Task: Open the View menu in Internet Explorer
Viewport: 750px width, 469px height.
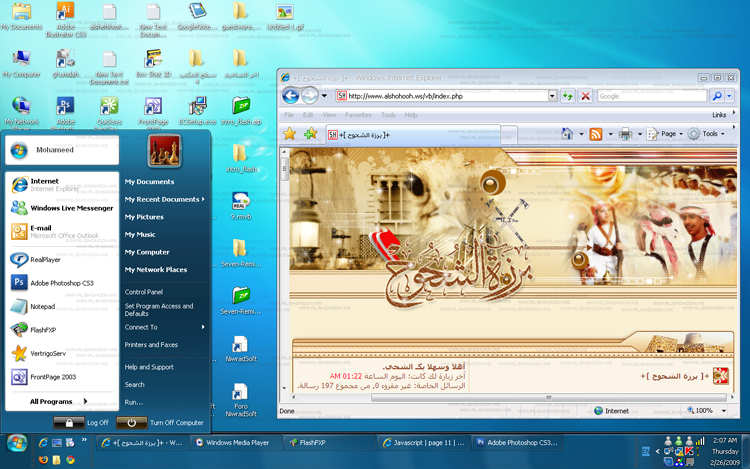Action: coord(329,115)
